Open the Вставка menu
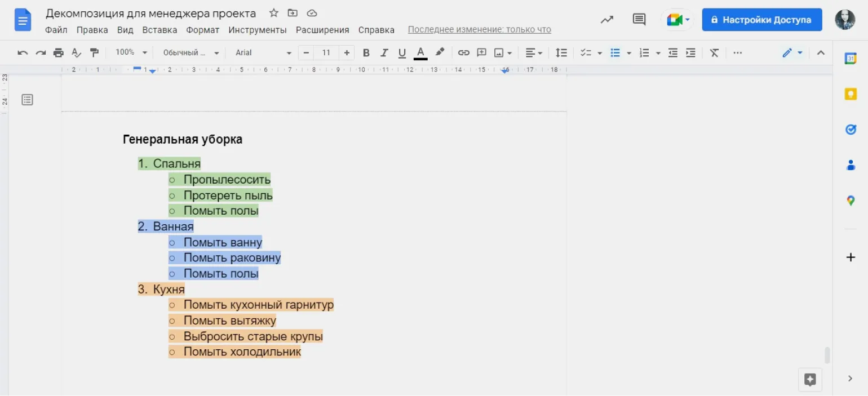The image size is (868, 396). pos(160,30)
